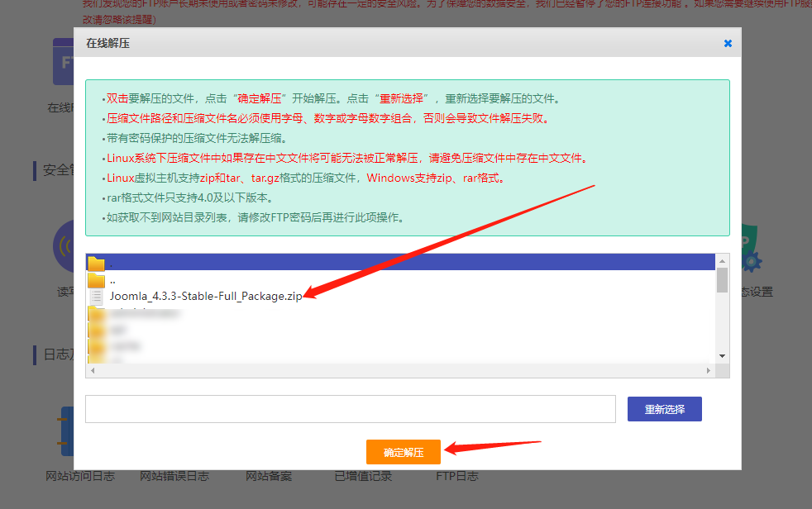Open 网站错误日志 in the log section

(174, 476)
